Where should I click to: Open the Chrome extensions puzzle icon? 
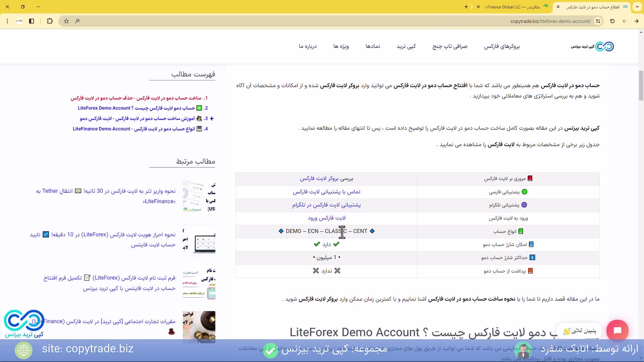pyautogui.click(x=50, y=21)
